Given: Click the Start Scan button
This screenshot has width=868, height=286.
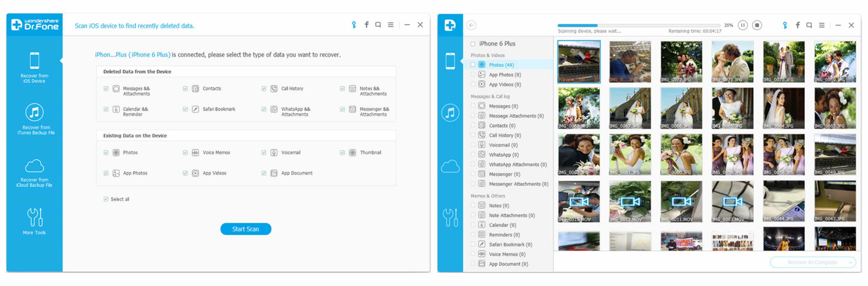Looking at the screenshot, I should (245, 229).
